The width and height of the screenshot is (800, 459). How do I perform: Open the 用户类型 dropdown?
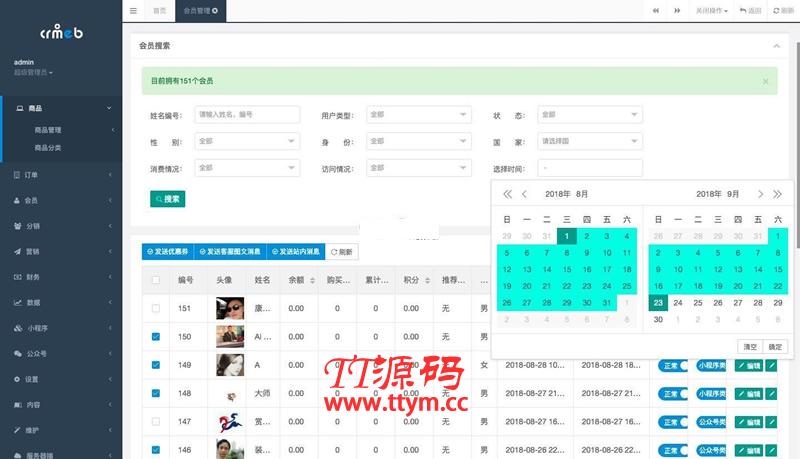(x=418, y=115)
